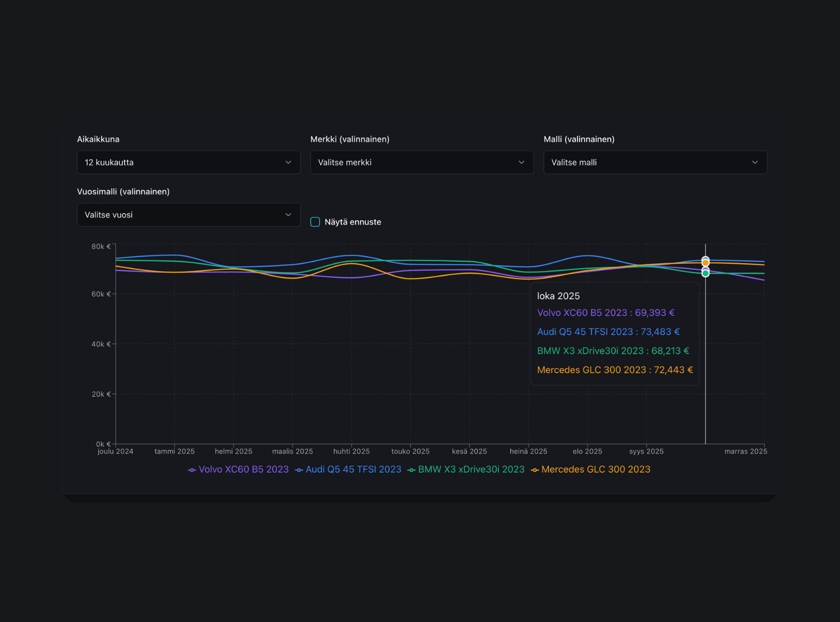Image resolution: width=840 pixels, height=622 pixels.
Task: Open the Valitse merkki dropdown
Action: [422, 162]
